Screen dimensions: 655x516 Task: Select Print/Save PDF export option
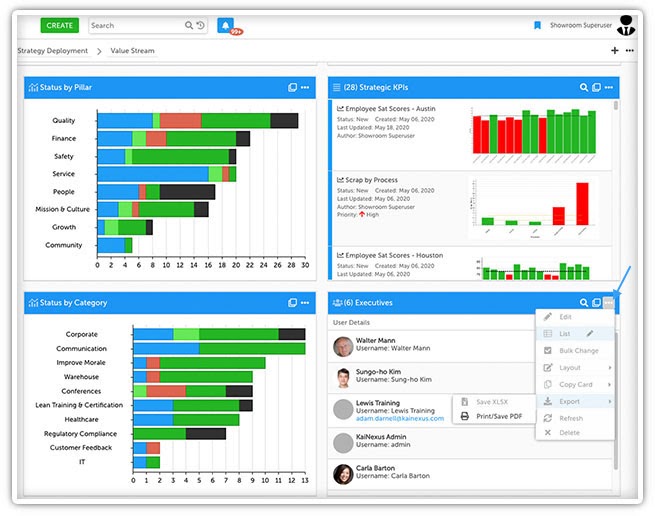(493, 416)
